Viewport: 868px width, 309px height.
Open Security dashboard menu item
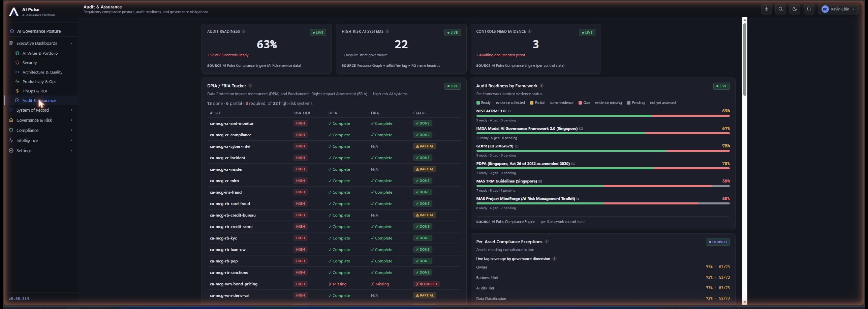coord(30,63)
